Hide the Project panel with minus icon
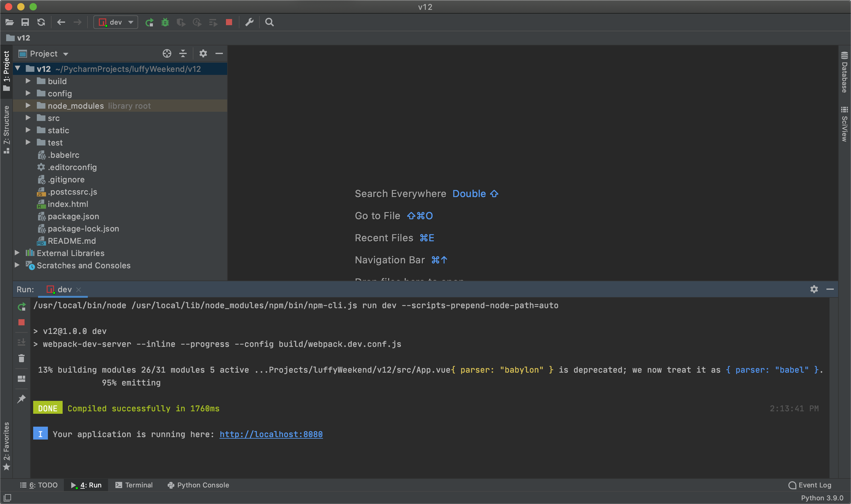 [x=219, y=53]
